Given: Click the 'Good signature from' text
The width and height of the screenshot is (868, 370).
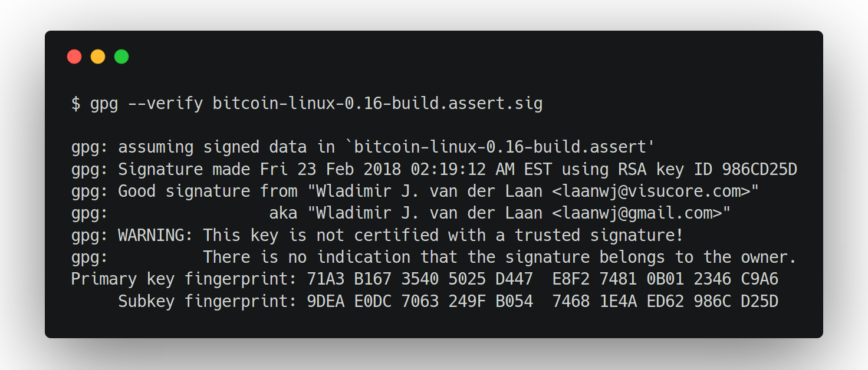Looking at the screenshot, I should (208, 191).
